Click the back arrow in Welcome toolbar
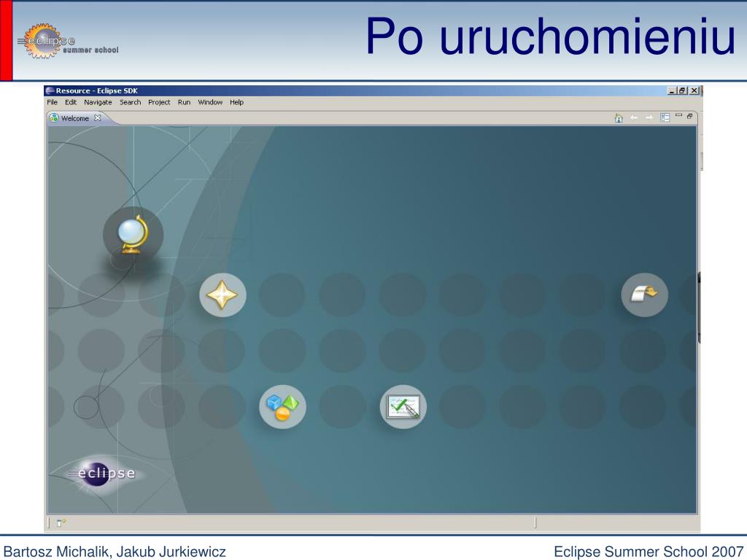The height and width of the screenshot is (560, 747). tap(634, 117)
